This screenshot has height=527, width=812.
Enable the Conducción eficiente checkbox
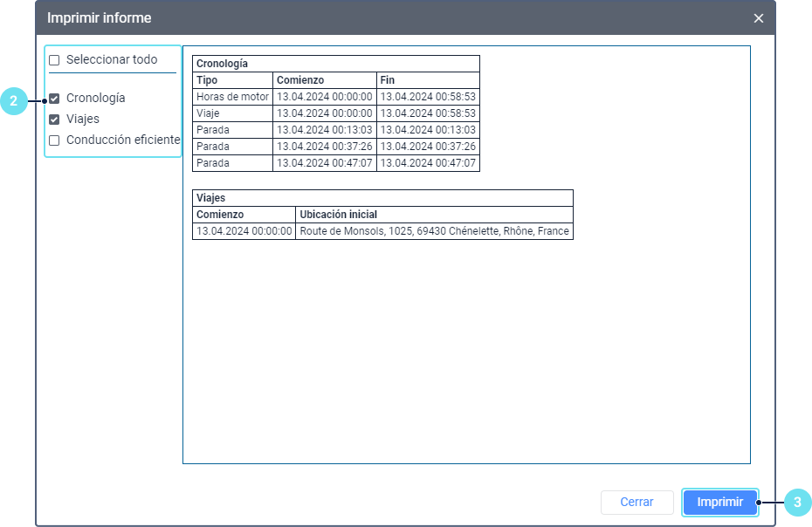point(54,140)
